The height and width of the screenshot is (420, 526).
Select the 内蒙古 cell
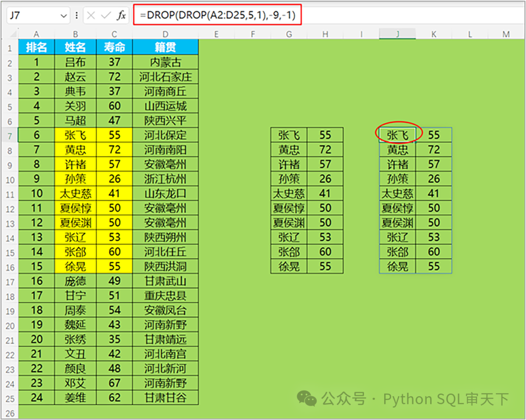(x=166, y=62)
